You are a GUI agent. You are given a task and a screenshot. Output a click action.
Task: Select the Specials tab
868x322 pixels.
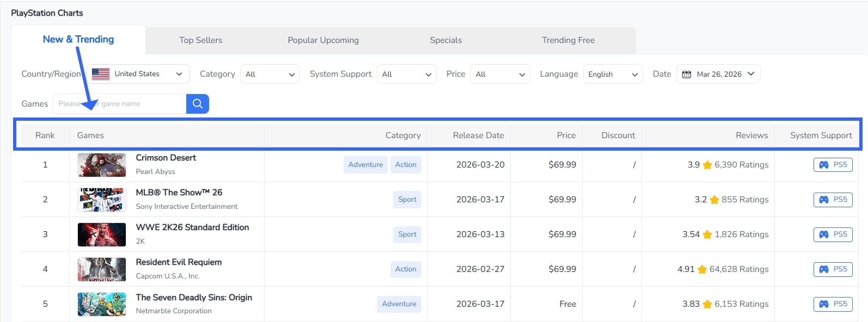(445, 40)
